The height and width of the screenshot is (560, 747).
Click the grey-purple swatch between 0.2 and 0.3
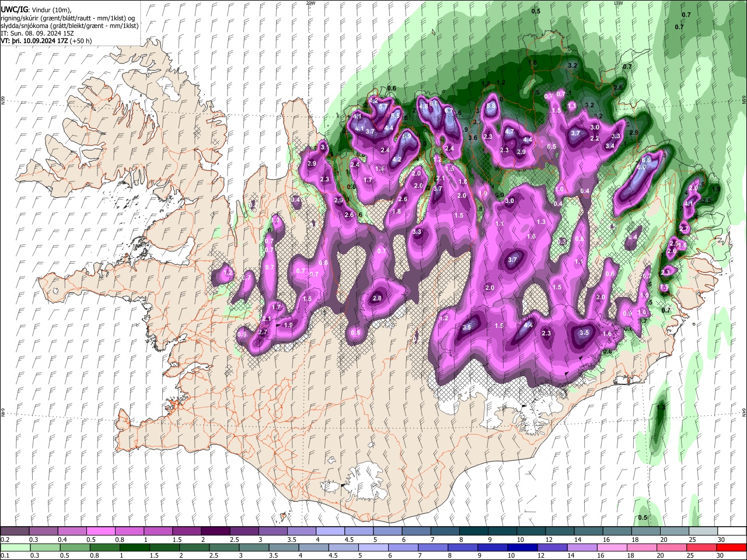pos(15,531)
